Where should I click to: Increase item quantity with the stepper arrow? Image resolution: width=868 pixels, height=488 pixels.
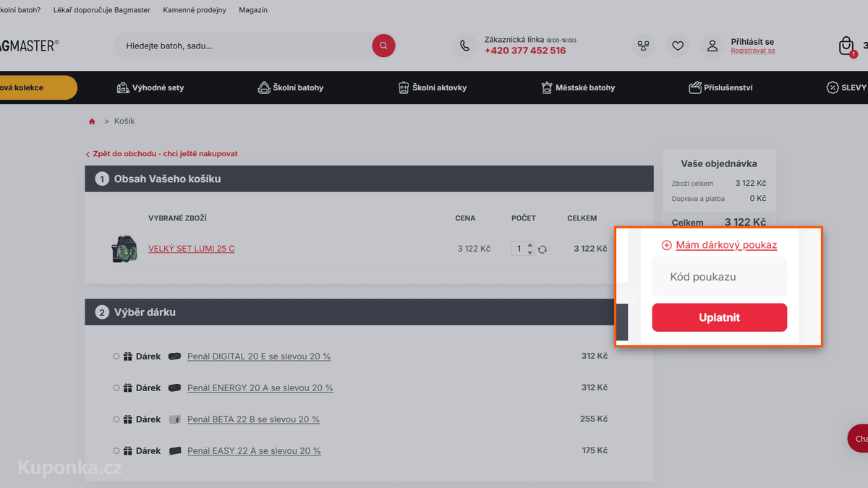coord(530,245)
